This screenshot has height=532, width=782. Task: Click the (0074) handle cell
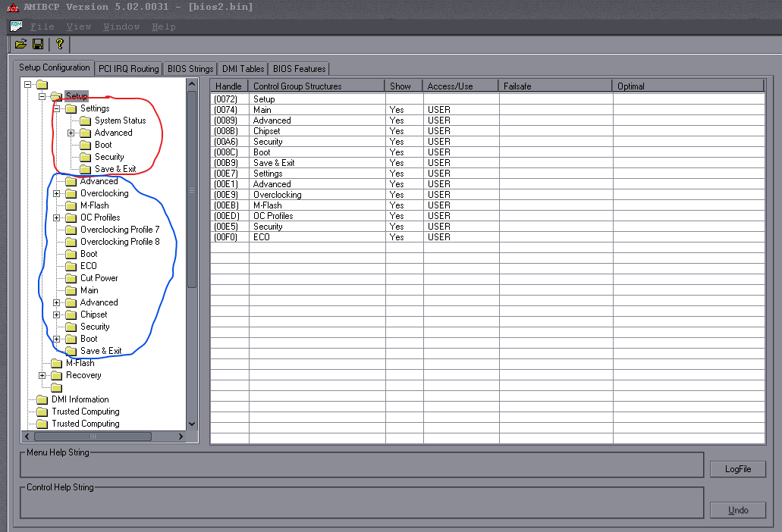[229, 110]
